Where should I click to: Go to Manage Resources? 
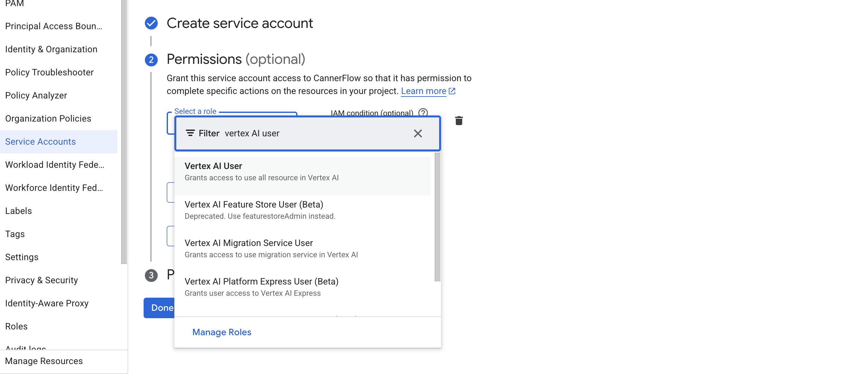pos(44,361)
